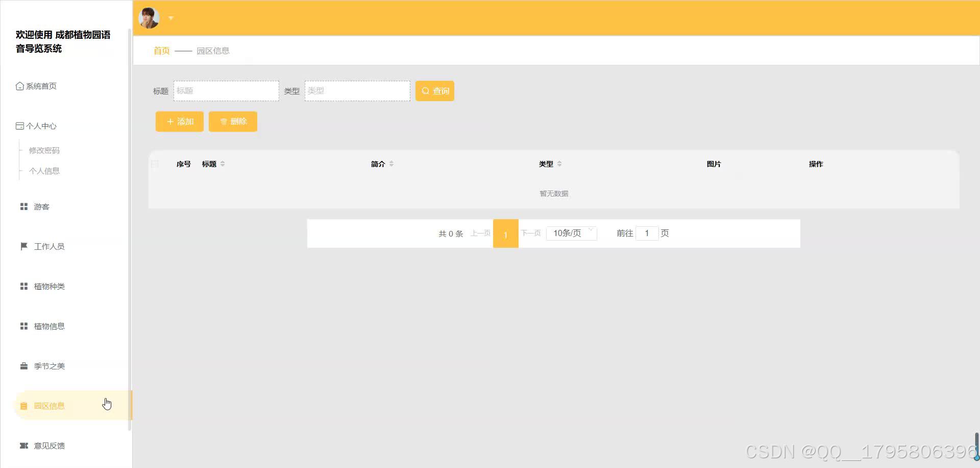
Task: Open 修改密码 under 个人中心
Action: click(x=44, y=151)
